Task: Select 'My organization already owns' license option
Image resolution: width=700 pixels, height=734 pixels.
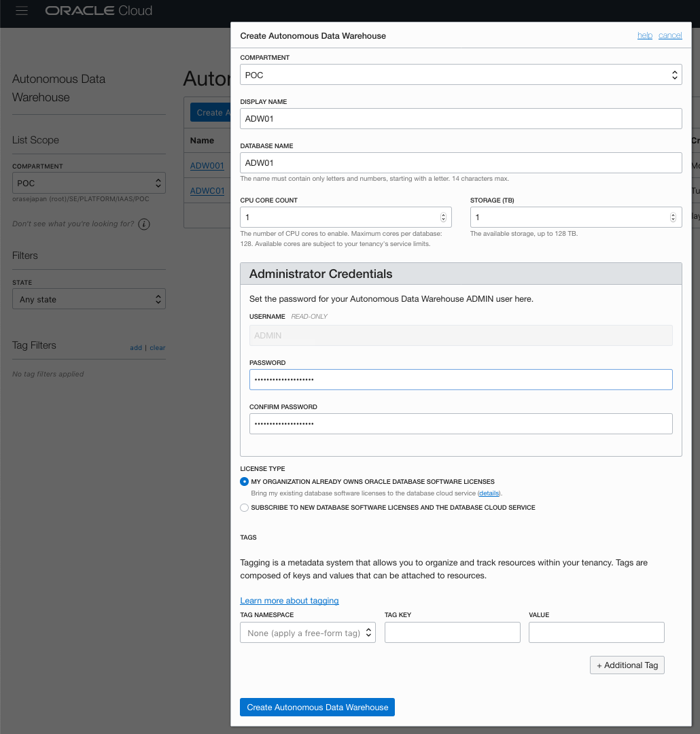Action: [x=245, y=481]
